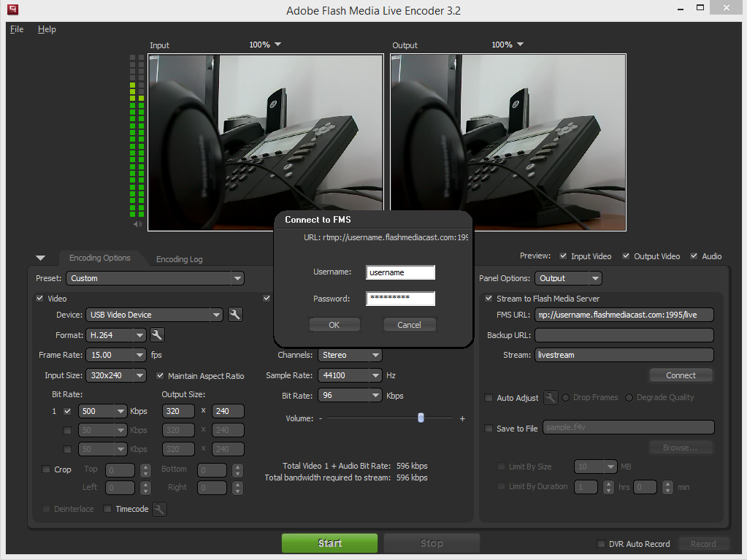The height and width of the screenshot is (560, 747).
Task: Toggle Output Video preview checkbox
Action: point(626,256)
